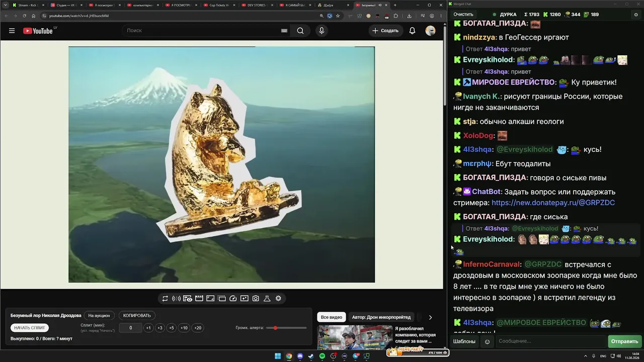The image size is (644, 362).
Task: Click the split minutes input field
Action: pos(131,328)
